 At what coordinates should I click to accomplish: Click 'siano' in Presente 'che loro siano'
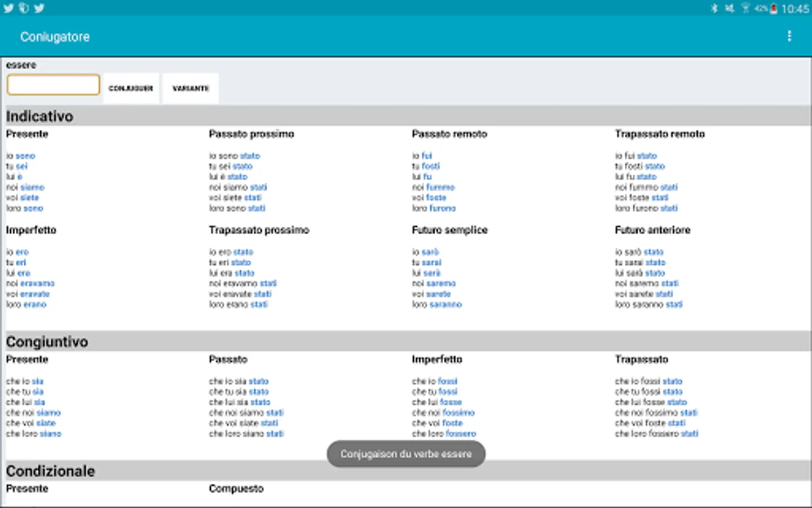[50, 434]
